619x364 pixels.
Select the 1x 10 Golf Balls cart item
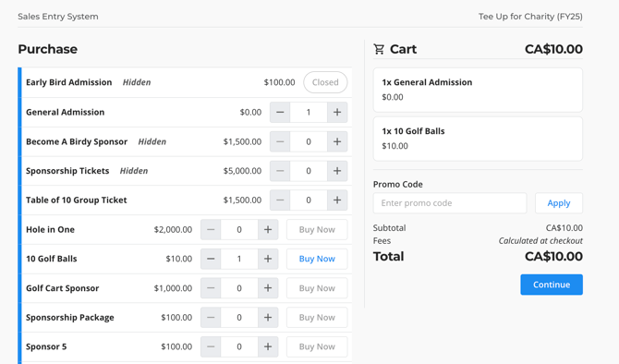coord(478,139)
